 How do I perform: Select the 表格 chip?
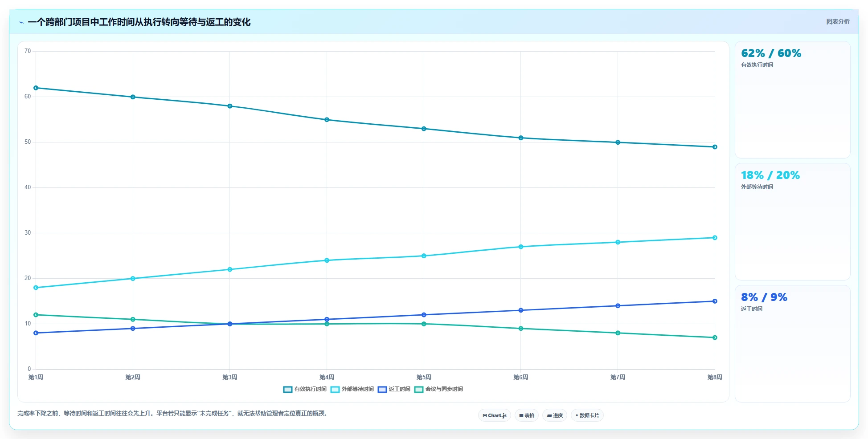coord(527,415)
